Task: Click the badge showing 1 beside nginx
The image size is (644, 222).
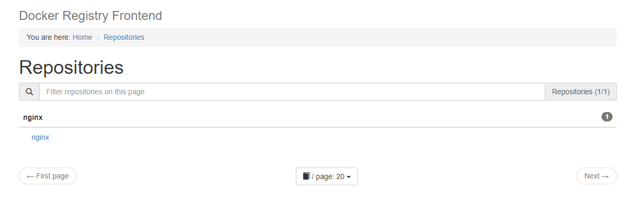Action: coord(607,117)
